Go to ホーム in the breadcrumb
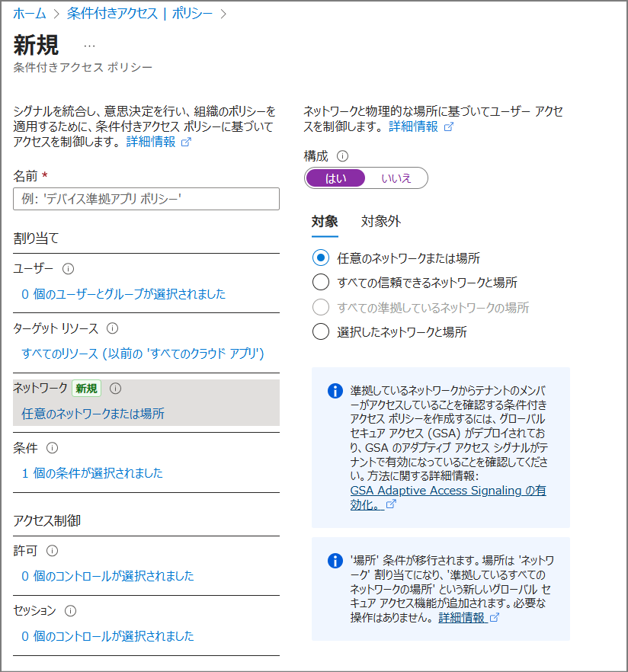 (x=30, y=14)
